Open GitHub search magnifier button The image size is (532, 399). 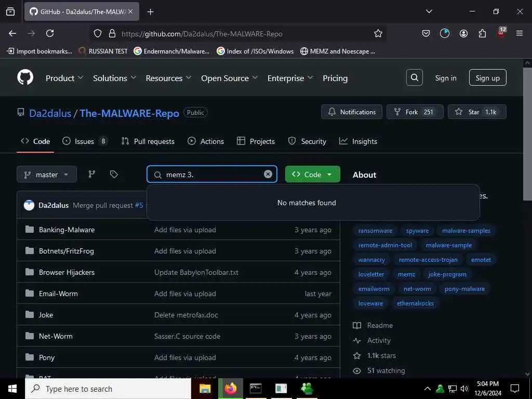(414, 78)
